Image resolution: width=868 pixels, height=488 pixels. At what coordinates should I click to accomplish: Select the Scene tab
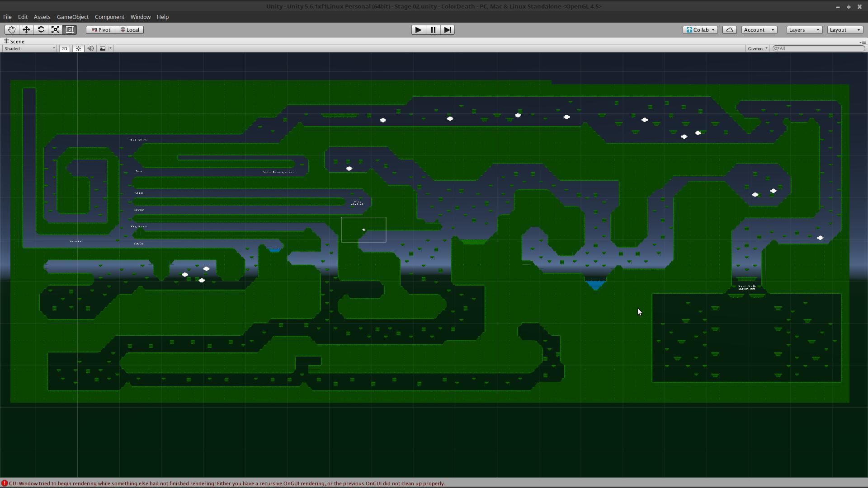(x=14, y=41)
